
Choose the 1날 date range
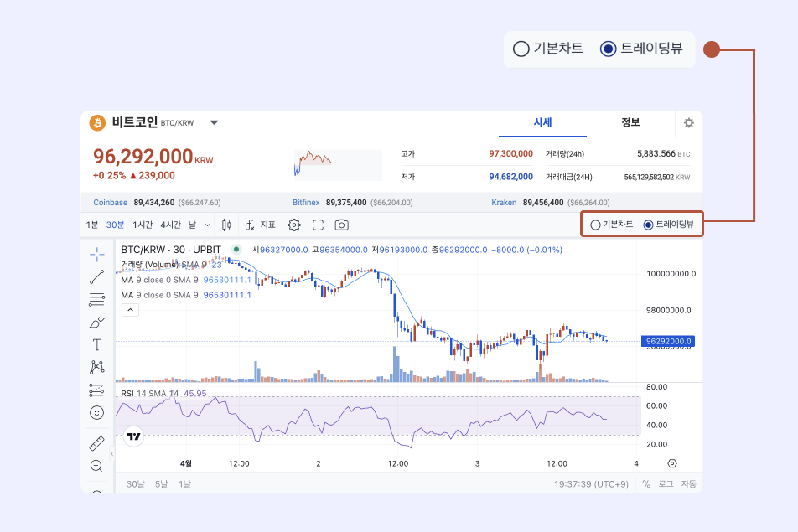(x=184, y=484)
